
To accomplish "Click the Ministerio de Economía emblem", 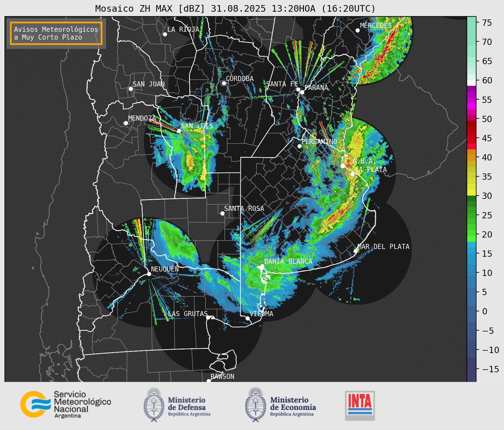I will tap(255, 405).
